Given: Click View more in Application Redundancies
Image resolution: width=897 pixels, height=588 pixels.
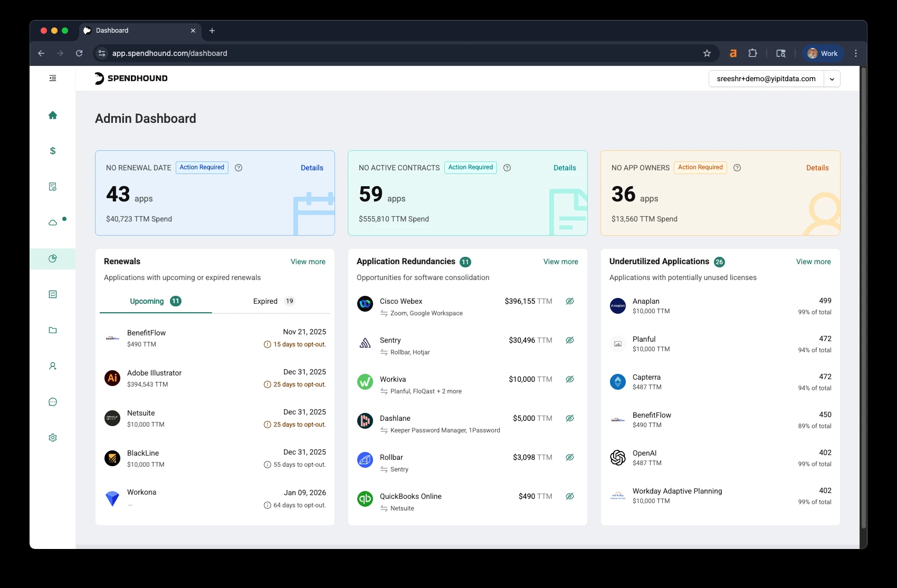Looking at the screenshot, I should pyautogui.click(x=561, y=262).
